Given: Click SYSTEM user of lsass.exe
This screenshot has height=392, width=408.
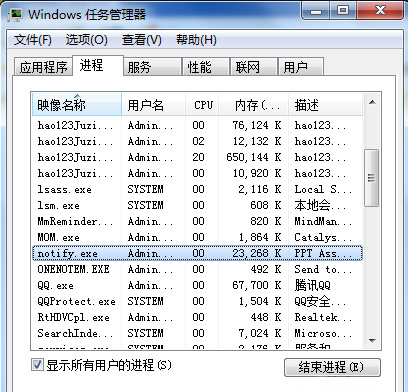Looking at the screenshot, I should (146, 189).
